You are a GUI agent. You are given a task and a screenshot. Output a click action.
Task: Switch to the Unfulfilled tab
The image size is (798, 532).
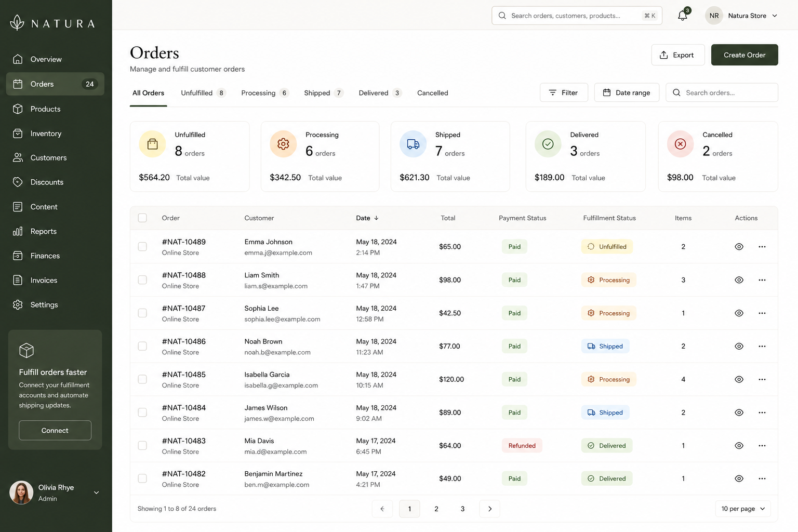(x=203, y=93)
